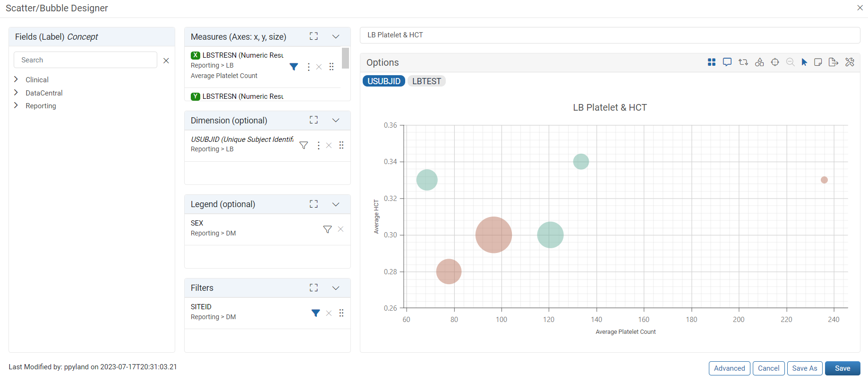The height and width of the screenshot is (383, 868).
Task: Select the USUBJID pill tab
Action: coord(384,81)
